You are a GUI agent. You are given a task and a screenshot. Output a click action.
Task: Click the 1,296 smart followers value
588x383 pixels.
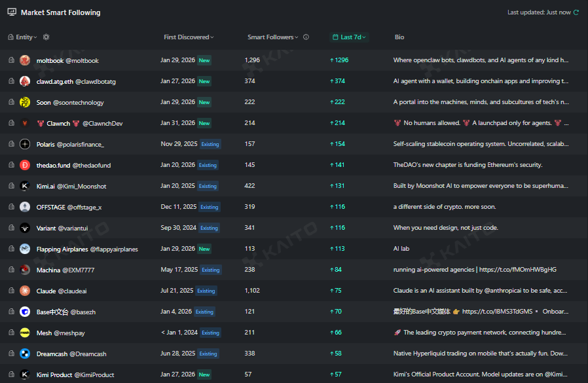[x=252, y=60]
